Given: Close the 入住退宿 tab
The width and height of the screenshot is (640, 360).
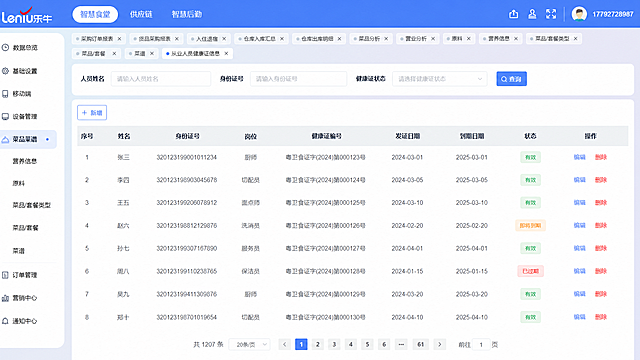Looking at the screenshot, I should (224, 39).
